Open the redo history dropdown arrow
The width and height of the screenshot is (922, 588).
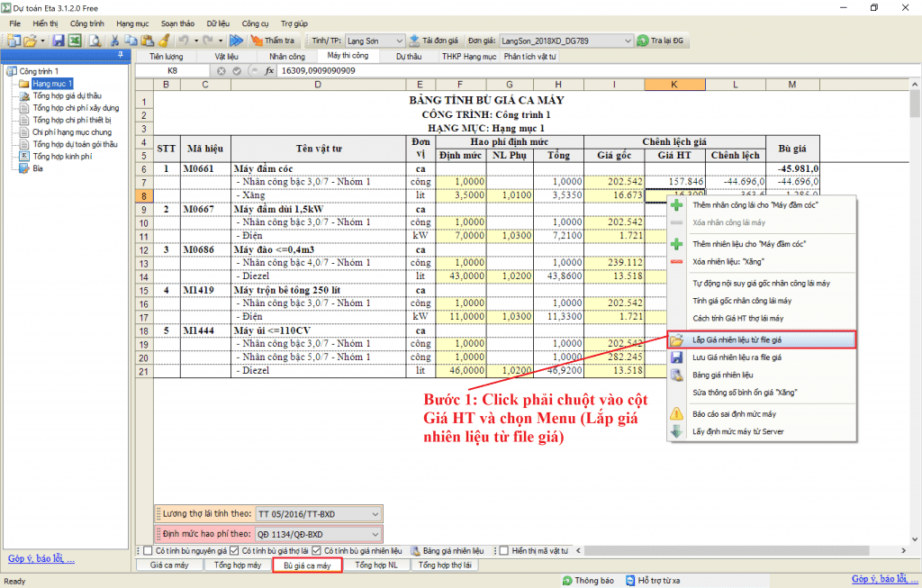(221, 41)
